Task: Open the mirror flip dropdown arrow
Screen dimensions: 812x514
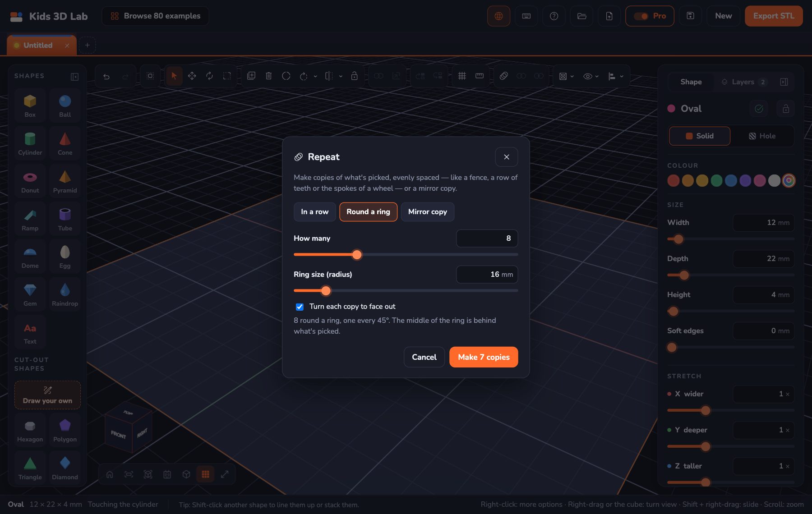Action: [341, 76]
